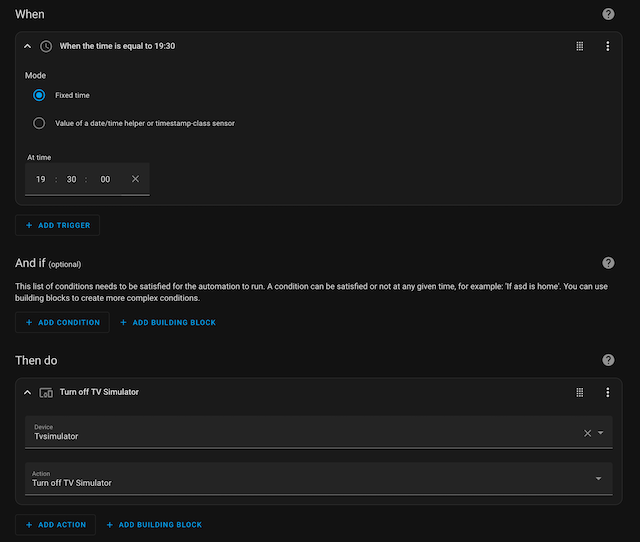Open three-dot menu on the time trigger
This screenshot has height=542, width=640.
[x=607, y=46]
